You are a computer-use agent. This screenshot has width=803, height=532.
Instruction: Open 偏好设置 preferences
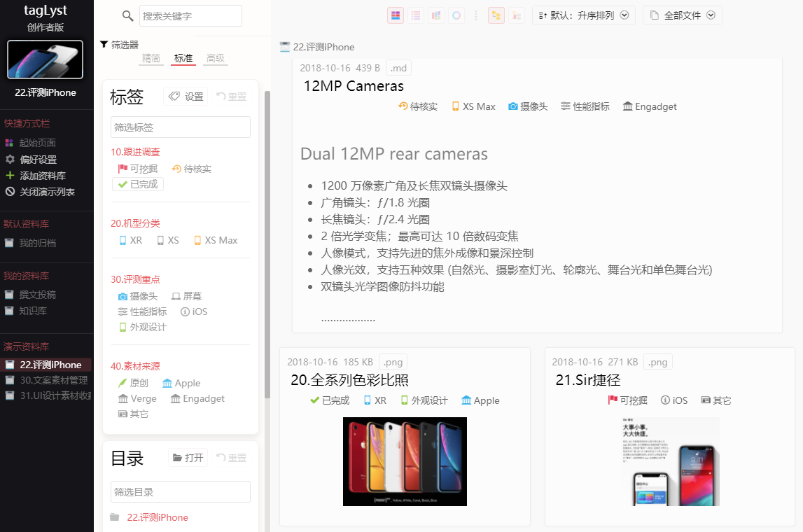[31, 159]
